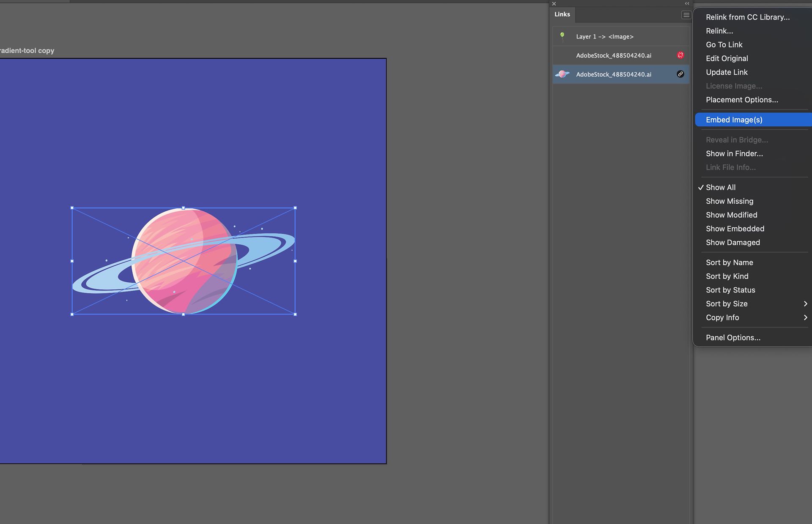Viewport: 812px width, 524px height.
Task: Toggle the checked Show All option
Action: (x=720, y=187)
